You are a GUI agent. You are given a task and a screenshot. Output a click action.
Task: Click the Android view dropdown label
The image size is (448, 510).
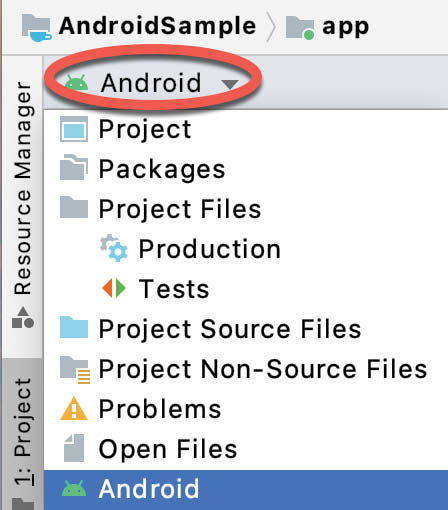pyautogui.click(x=151, y=83)
